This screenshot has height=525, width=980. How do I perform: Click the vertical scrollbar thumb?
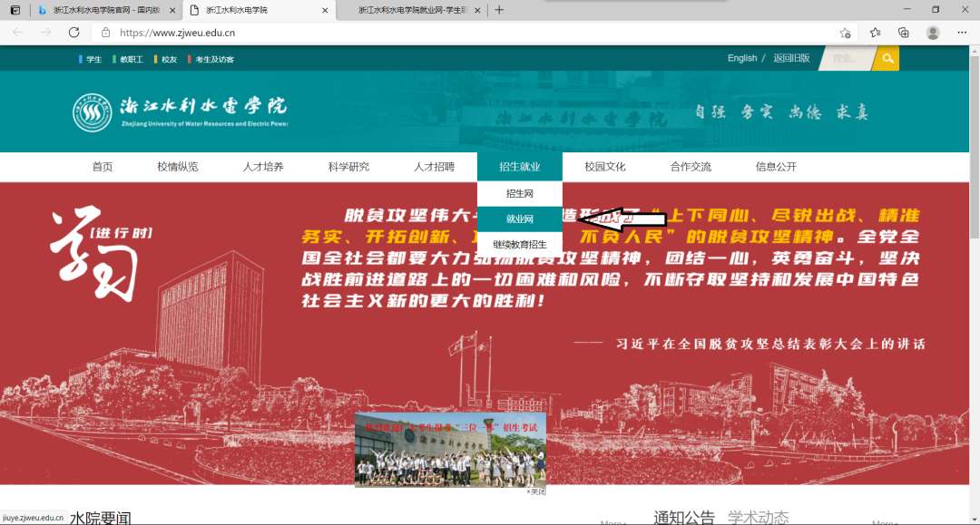(975, 147)
